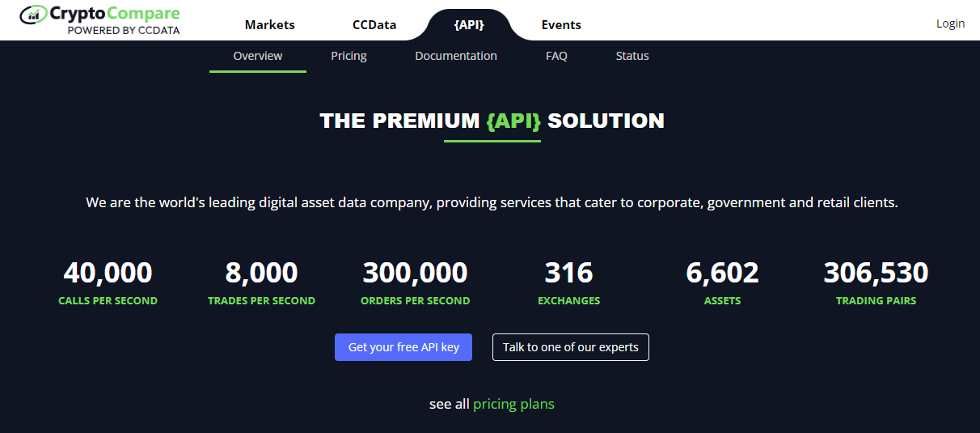The width and height of the screenshot is (980, 433).
Task: Click the Login link
Action: (x=950, y=23)
